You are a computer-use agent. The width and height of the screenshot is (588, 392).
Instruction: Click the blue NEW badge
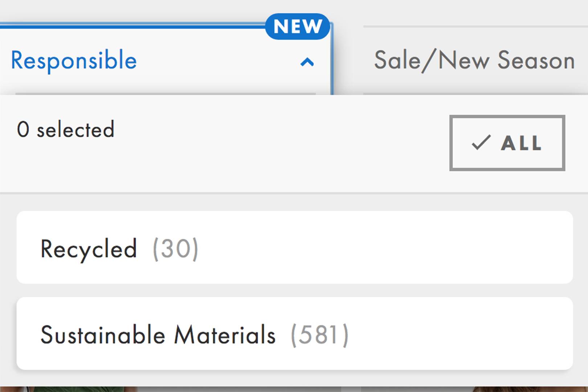[x=298, y=26]
